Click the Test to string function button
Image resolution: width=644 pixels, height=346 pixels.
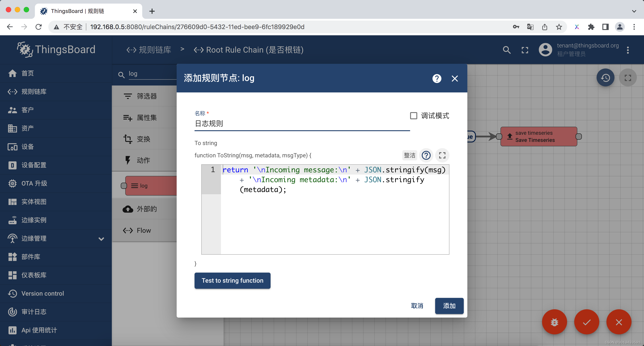232,280
